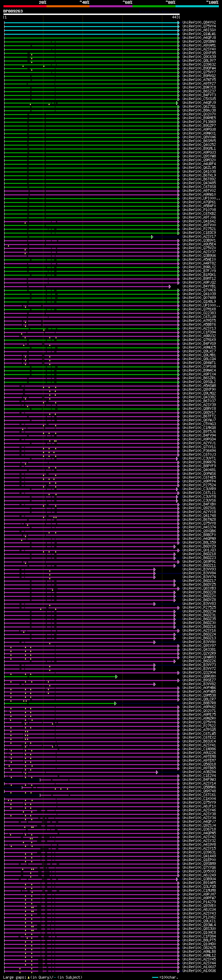Viewport: 222px width, 980px height.
Task: Select hit label UniRef100_C6TLI1
Action: 199,493
